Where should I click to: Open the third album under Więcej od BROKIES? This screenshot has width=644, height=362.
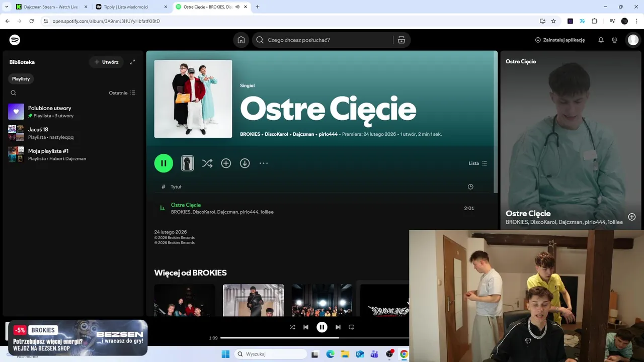coord(321,300)
